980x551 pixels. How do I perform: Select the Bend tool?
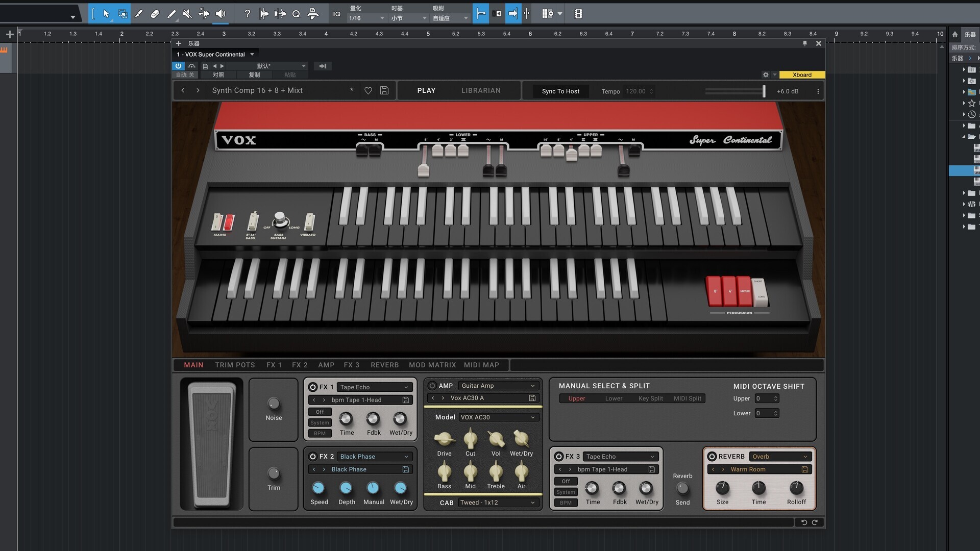tap(204, 14)
